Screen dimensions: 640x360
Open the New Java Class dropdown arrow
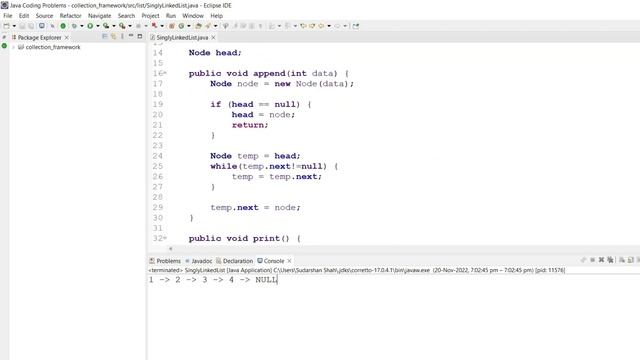(189, 26)
